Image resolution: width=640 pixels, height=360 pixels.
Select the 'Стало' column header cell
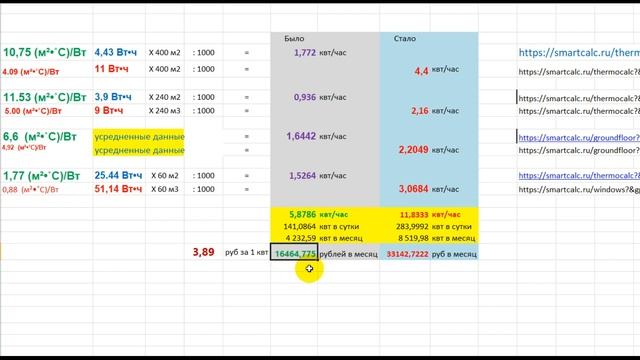click(x=404, y=38)
